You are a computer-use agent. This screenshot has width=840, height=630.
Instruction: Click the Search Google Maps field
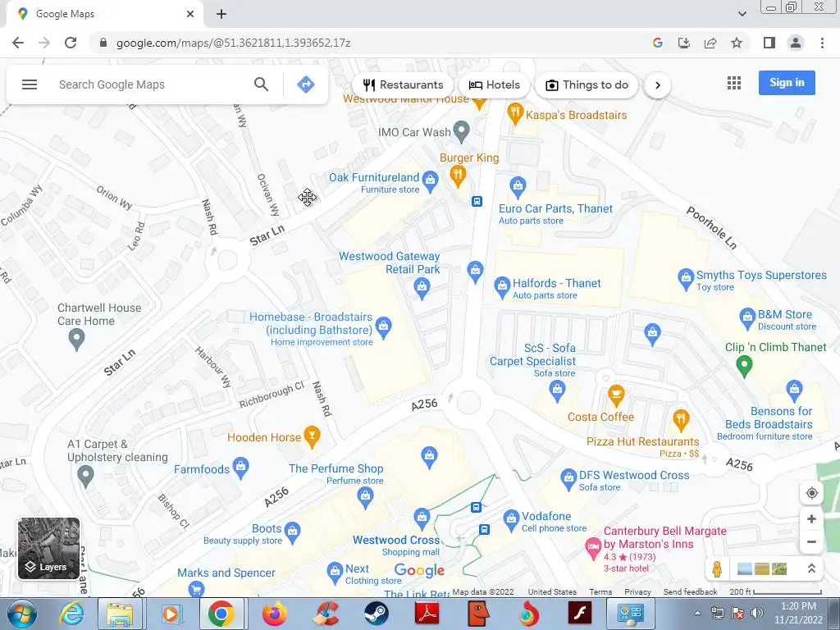pyautogui.click(x=150, y=84)
